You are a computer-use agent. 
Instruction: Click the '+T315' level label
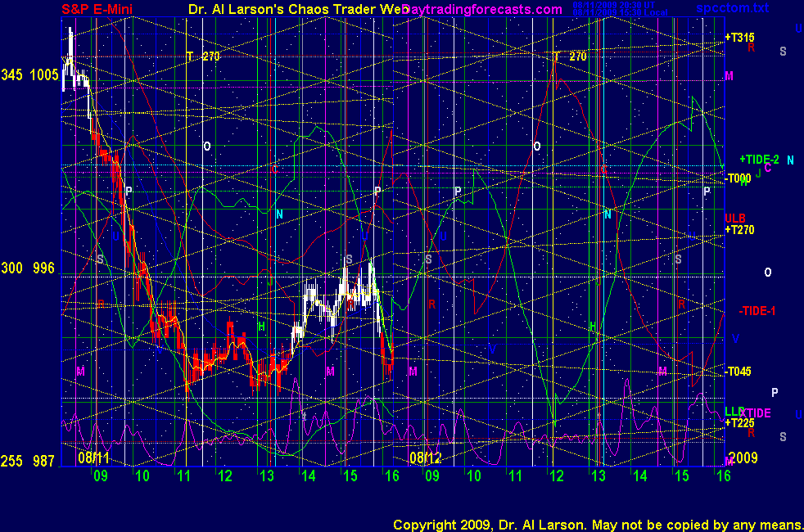pyautogui.click(x=739, y=38)
